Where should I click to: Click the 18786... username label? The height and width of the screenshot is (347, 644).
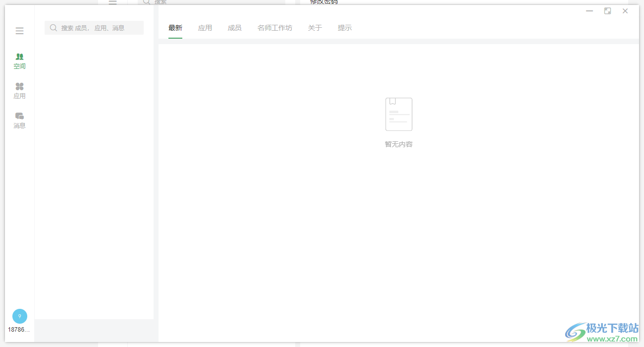(19, 329)
